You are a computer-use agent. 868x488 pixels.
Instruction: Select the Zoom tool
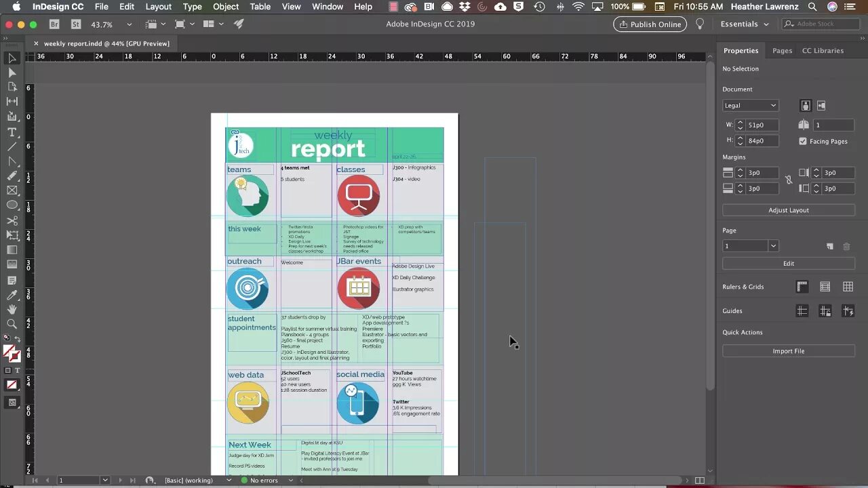[12, 324]
